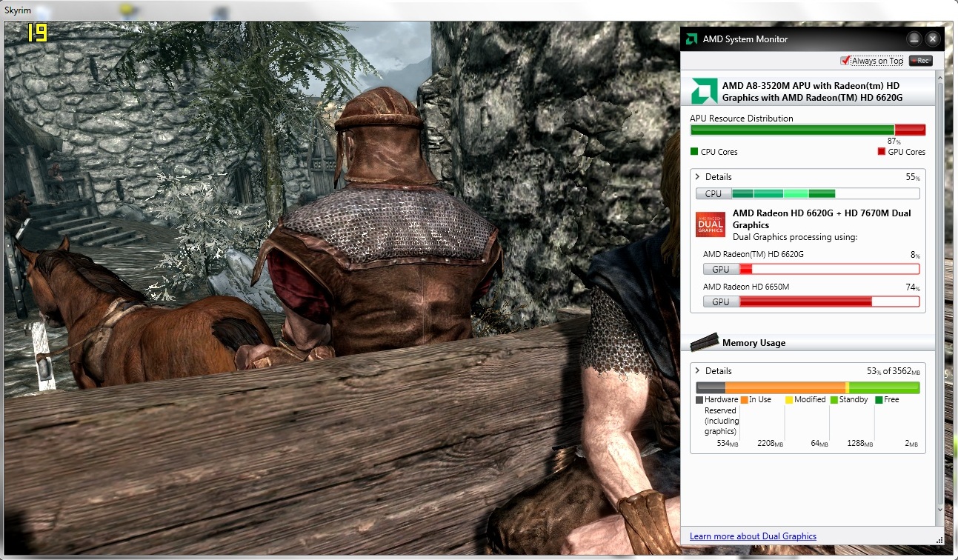Click the dark green Free legend square
Screen dimensions: 958x560
879,400
